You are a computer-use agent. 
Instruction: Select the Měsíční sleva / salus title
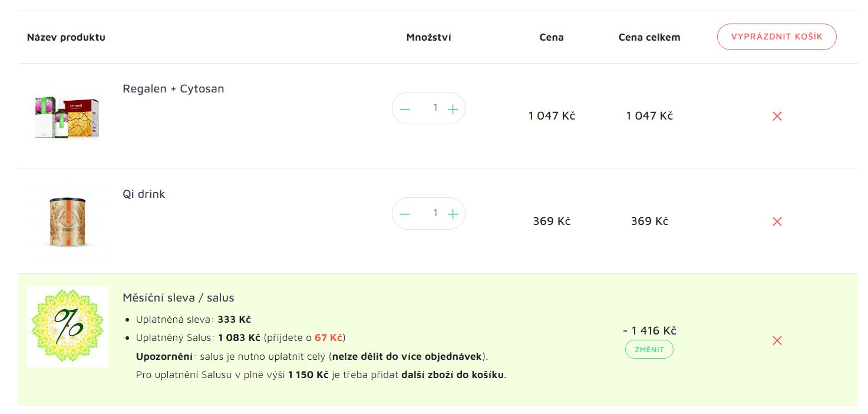[x=179, y=298]
